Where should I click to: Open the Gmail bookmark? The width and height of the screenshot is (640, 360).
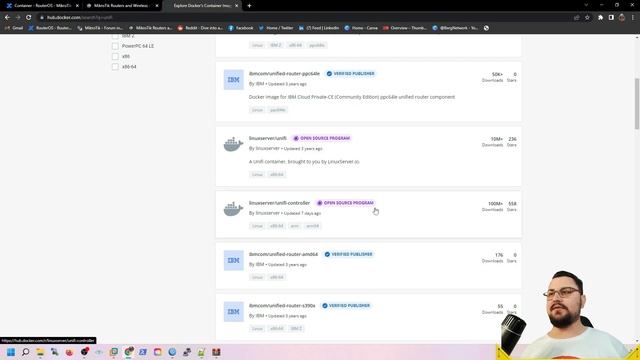(14, 28)
